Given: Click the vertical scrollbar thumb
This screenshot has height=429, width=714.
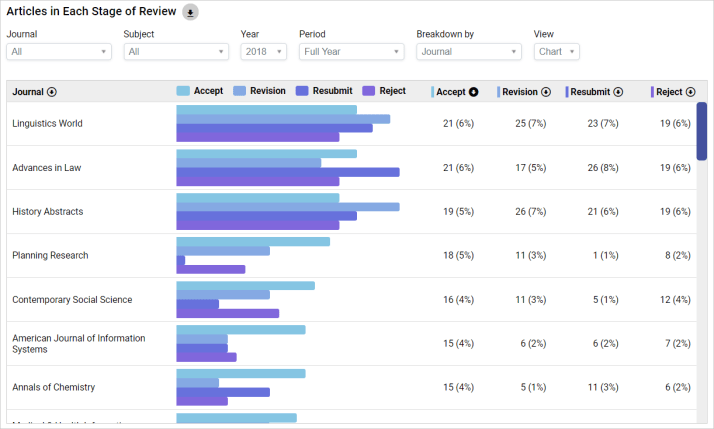Looking at the screenshot, I should click(x=702, y=130).
